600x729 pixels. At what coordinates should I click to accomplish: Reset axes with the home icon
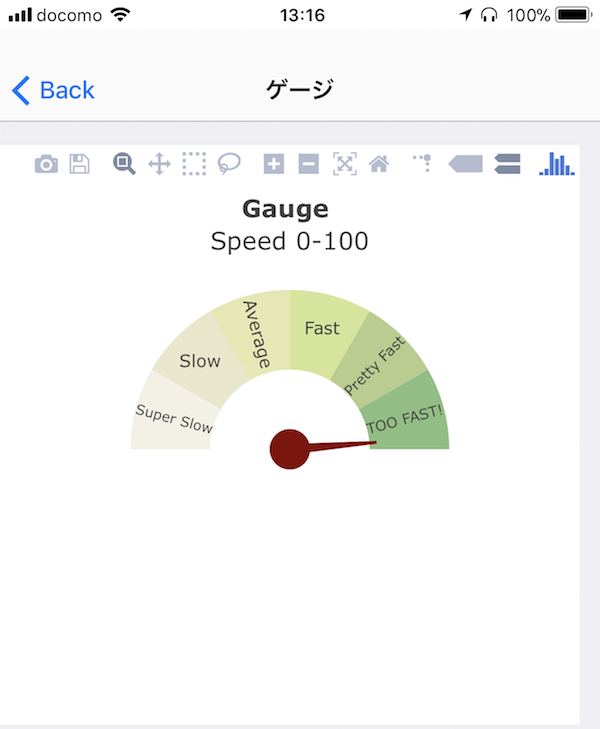(x=379, y=164)
